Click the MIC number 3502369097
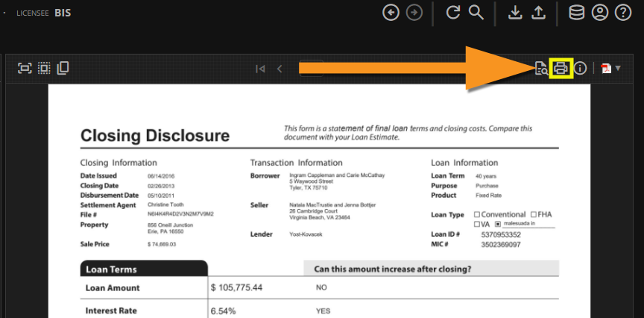This screenshot has height=318, width=644. pyautogui.click(x=501, y=245)
